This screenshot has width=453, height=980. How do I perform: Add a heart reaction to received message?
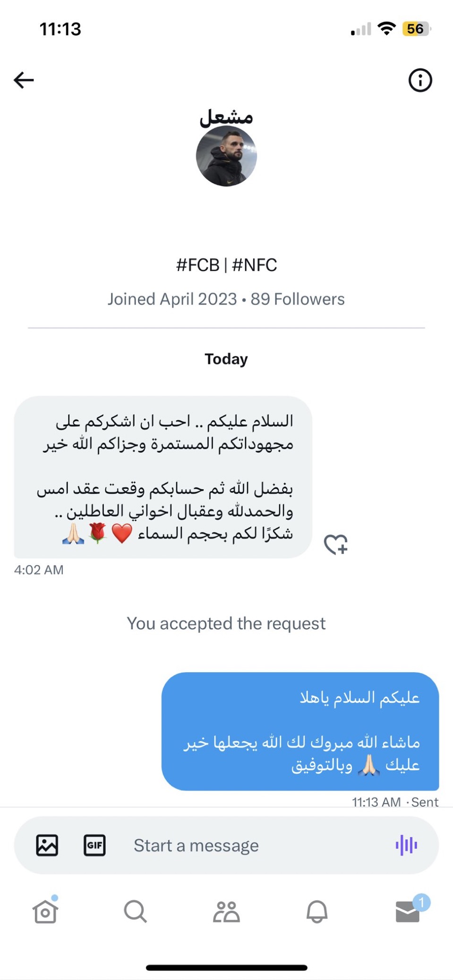coord(336,544)
